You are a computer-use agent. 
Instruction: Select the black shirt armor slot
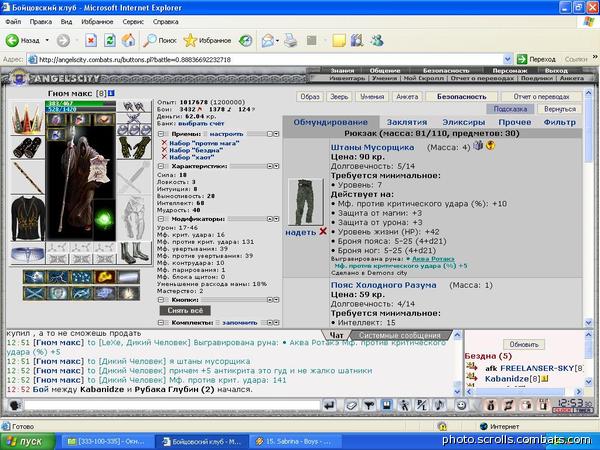pos(27,218)
